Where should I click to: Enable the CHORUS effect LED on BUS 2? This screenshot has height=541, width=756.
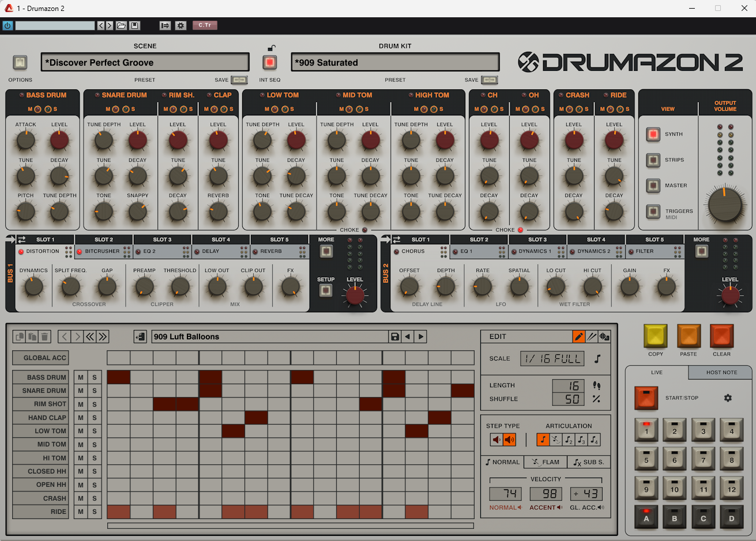coord(396,252)
